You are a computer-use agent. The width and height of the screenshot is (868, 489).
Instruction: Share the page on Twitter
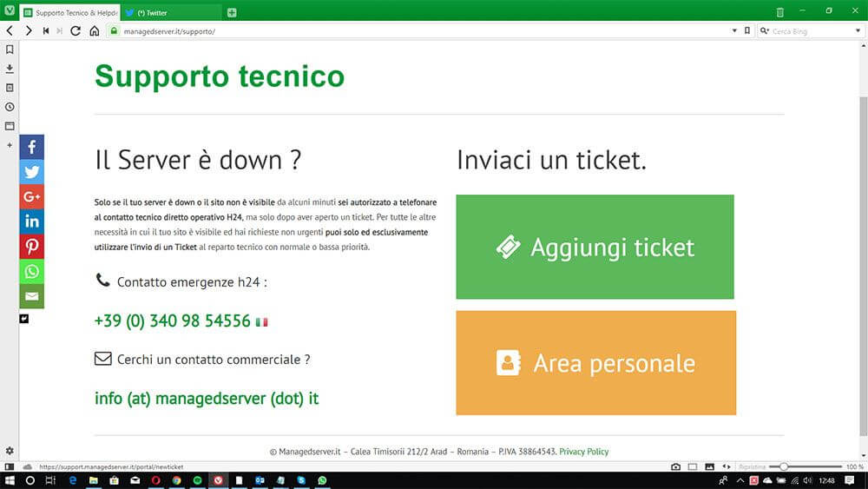[31, 172]
